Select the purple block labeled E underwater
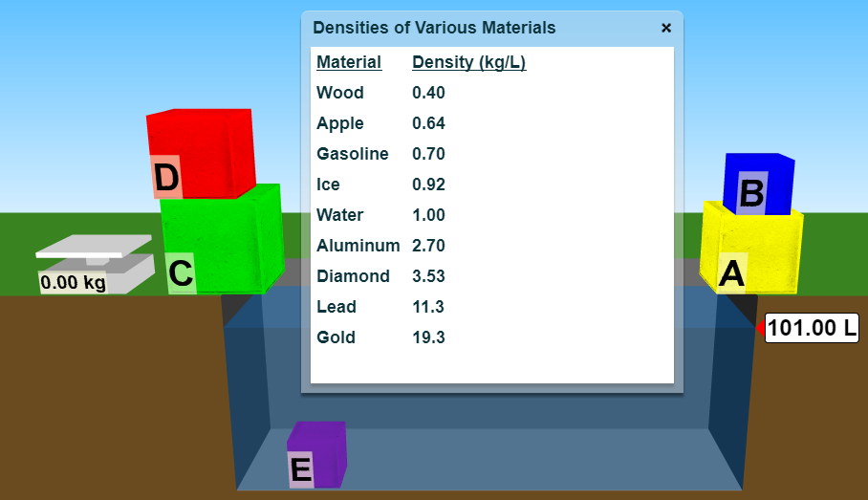The height and width of the screenshot is (500, 868). (316, 455)
